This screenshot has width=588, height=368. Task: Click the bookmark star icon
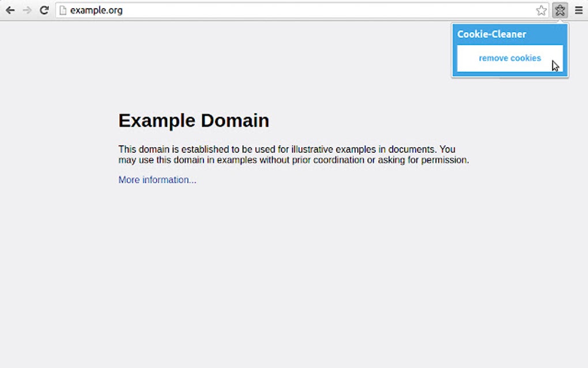pos(541,10)
